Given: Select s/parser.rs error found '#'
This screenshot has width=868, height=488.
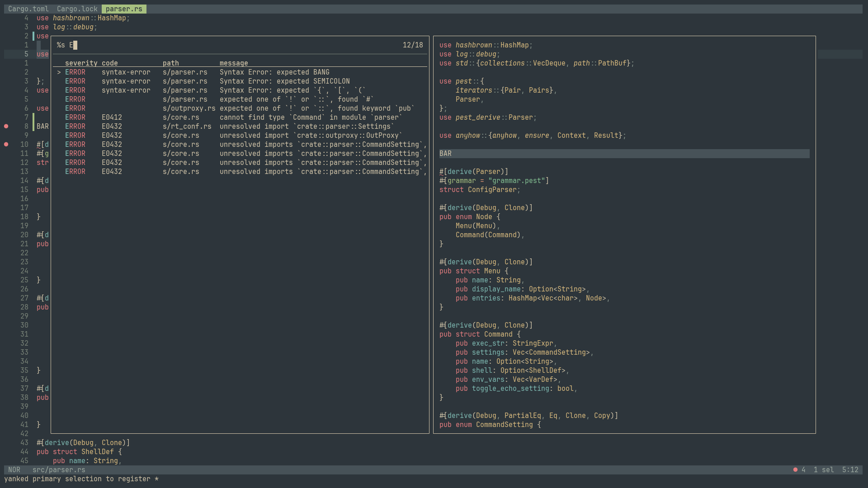Looking at the screenshot, I should 240,99.
